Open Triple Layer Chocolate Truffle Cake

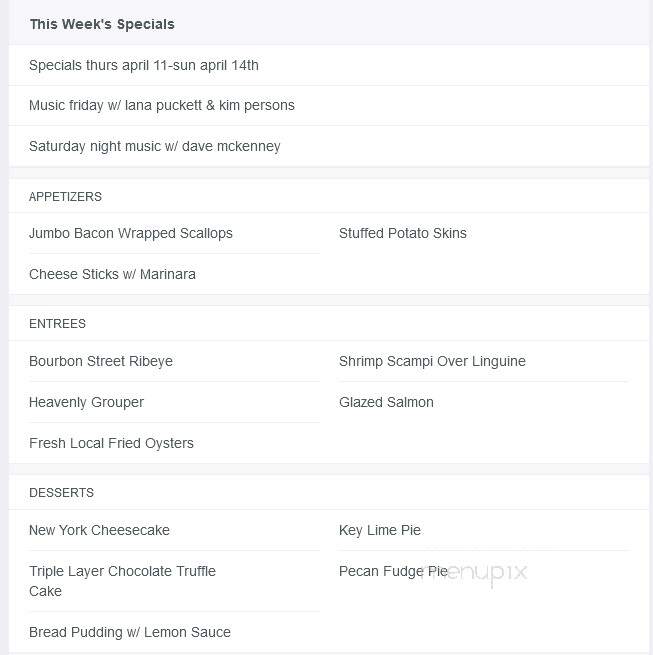point(122,581)
